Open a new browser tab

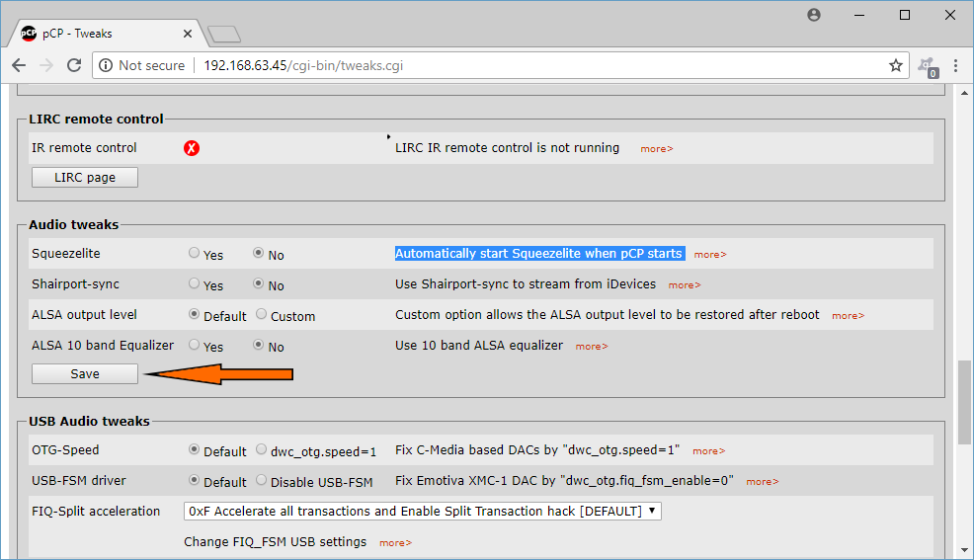coord(224,35)
